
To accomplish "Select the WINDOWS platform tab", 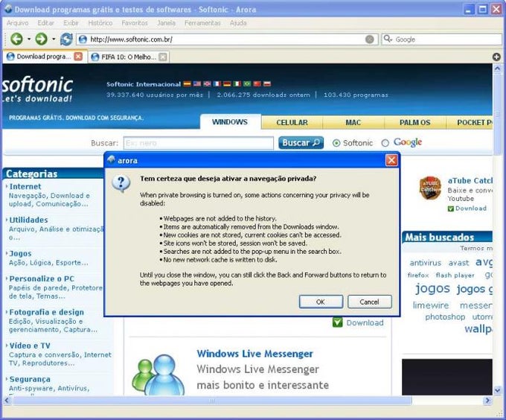I will 230,122.
